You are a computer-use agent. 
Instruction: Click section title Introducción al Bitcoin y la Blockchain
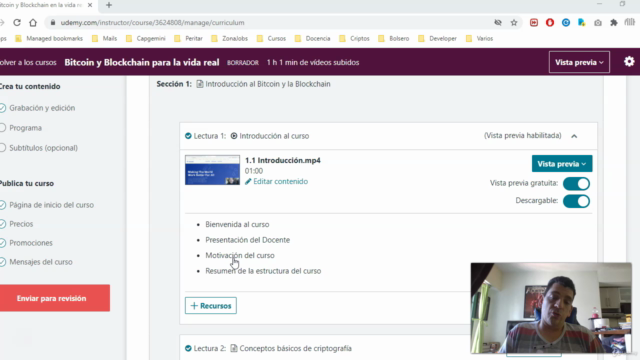(x=268, y=84)
